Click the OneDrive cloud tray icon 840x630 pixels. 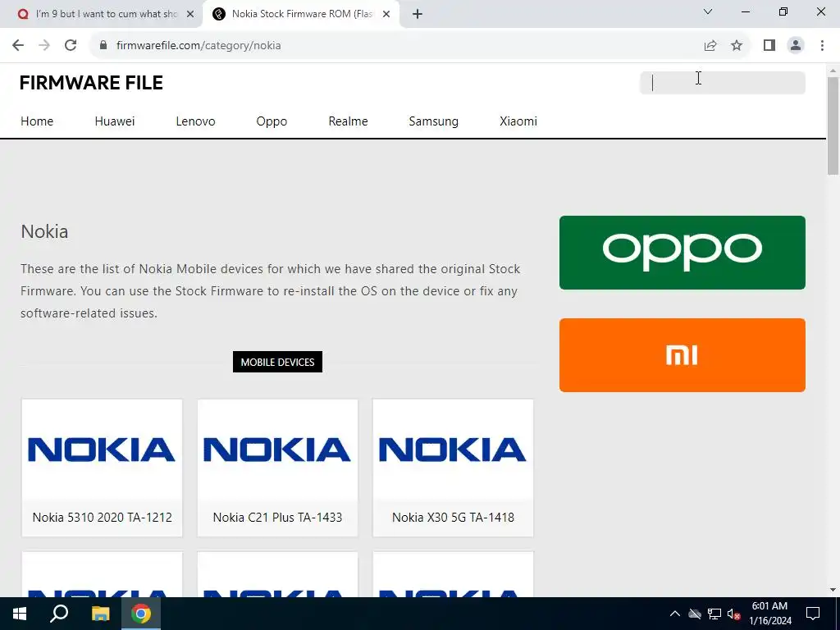click(695, 614)
